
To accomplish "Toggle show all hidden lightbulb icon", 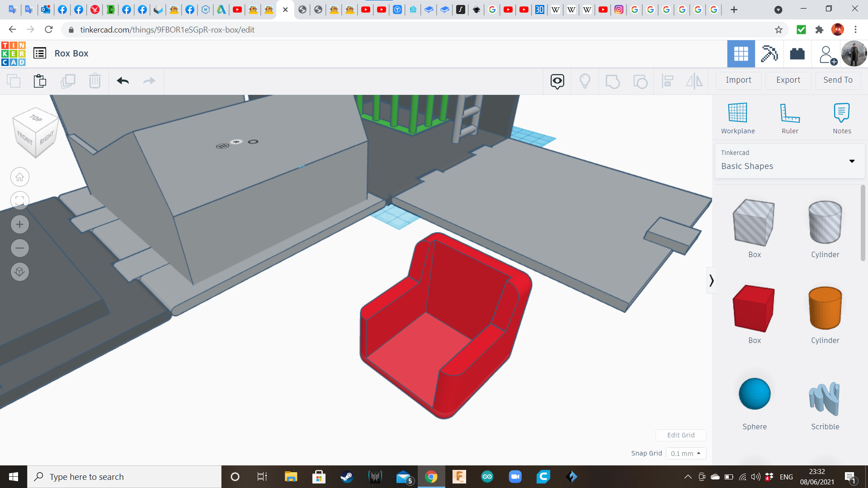I will (585, 81).
